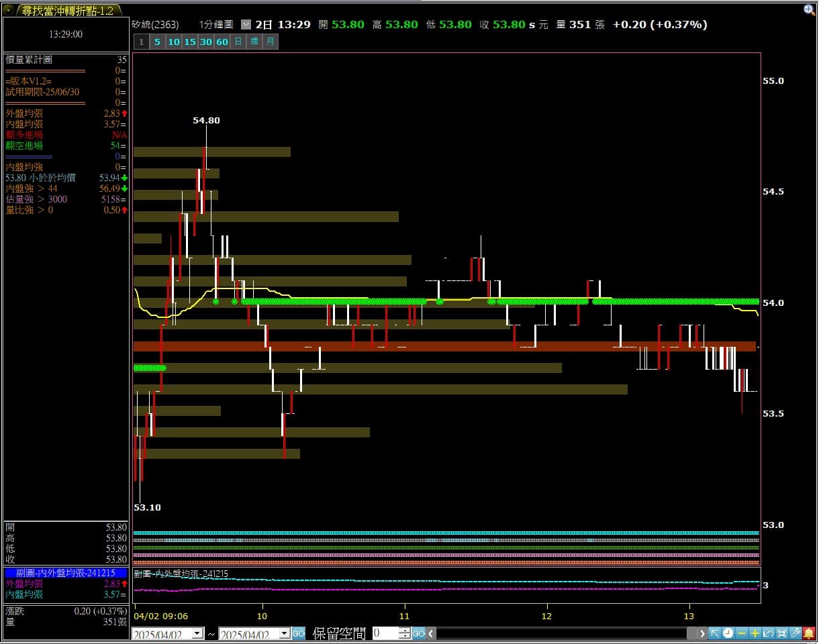819x644 pixels.
Task: Click the clock icon in bottom toolbar
Action: coord(728,633)
